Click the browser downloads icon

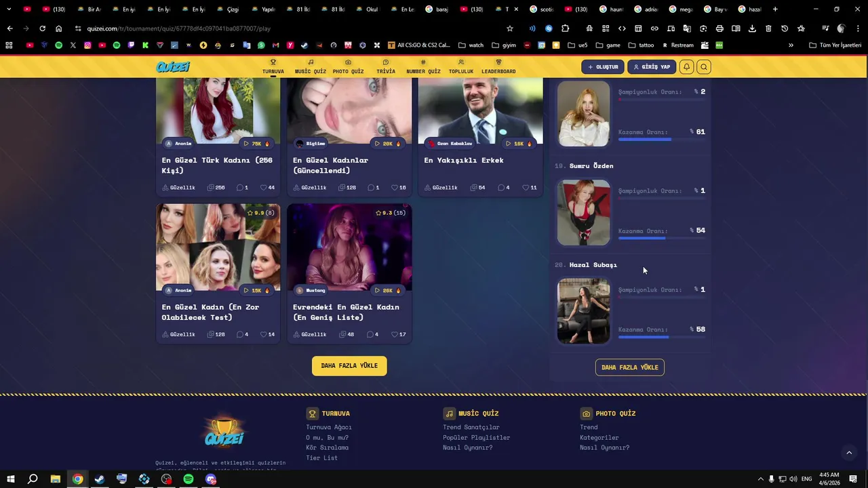point(752,28)
